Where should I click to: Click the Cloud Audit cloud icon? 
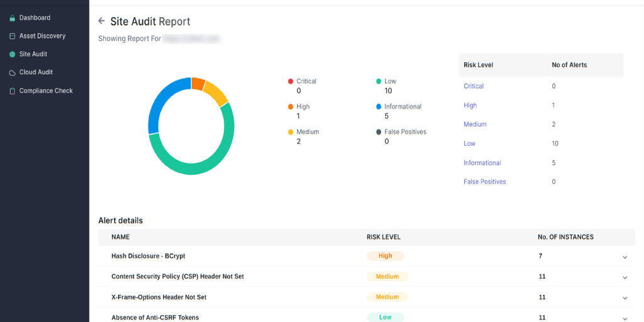tap(12, 73)
